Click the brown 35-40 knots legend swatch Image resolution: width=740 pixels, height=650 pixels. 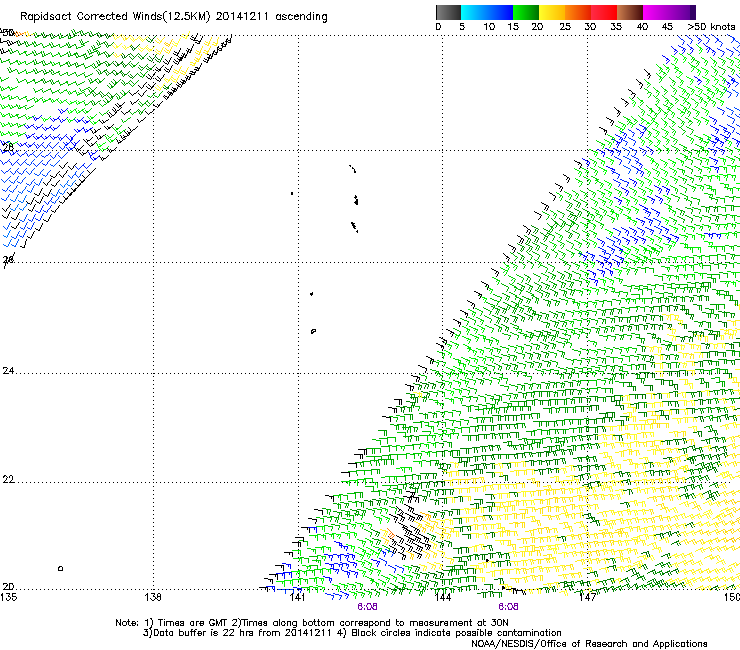pos(630,12)
